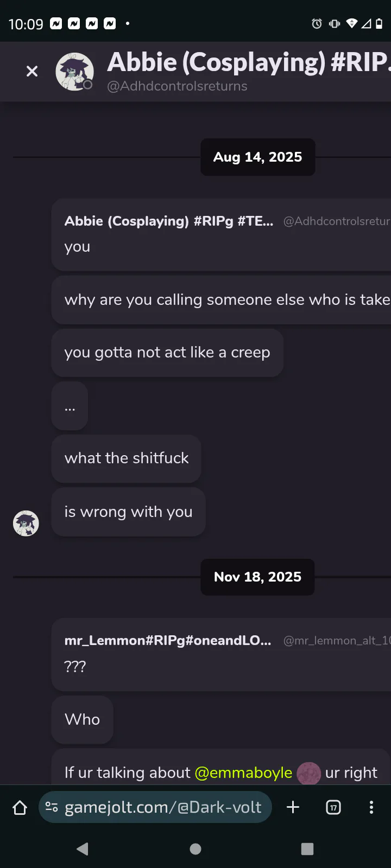391x868 pixels.
Task: Tap the Android home circle button
Action: click(x=195, y=849)
